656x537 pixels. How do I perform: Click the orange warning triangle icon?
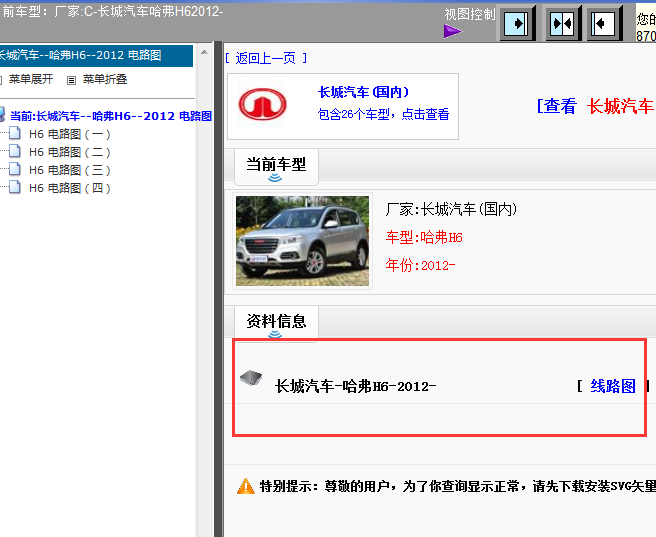click(x=246, y=486)
